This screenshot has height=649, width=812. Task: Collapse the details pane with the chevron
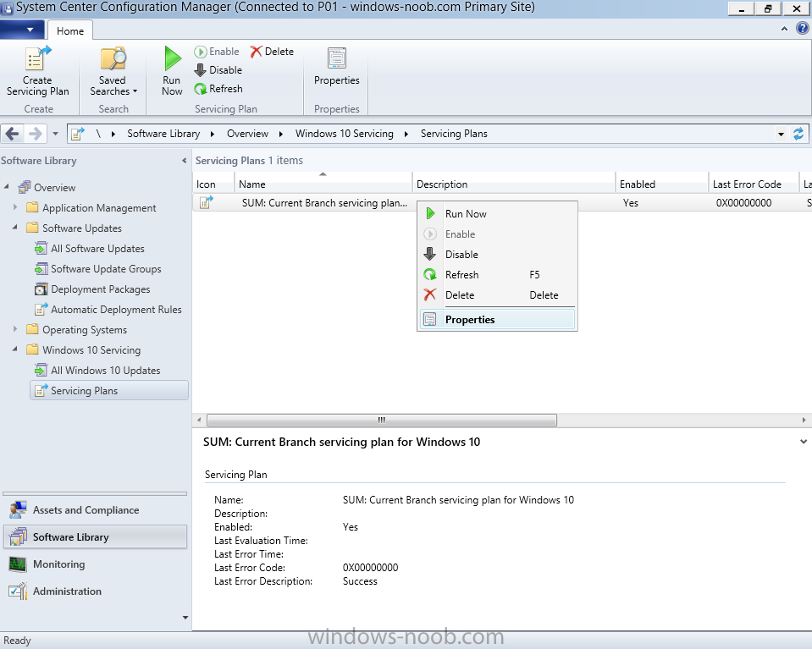click(x=804, y=442)
